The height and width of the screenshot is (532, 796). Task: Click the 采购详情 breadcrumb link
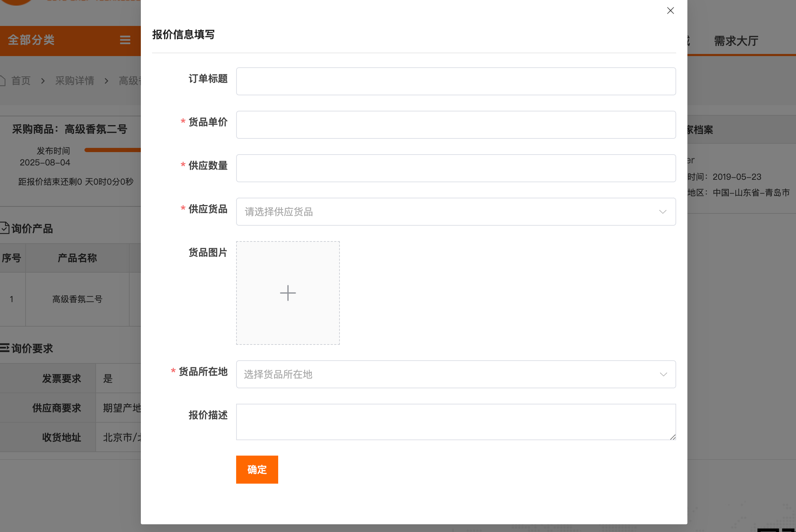coord(75,81)
